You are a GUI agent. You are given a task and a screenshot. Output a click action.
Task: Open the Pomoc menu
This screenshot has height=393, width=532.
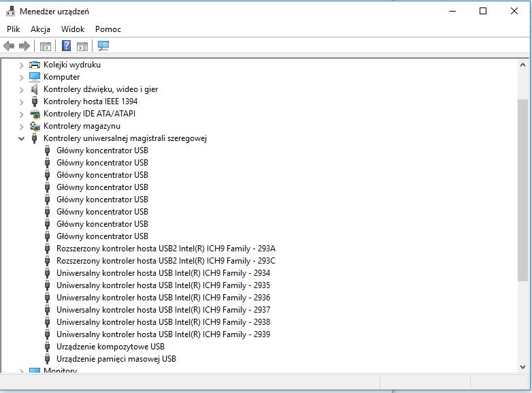[108, 29]
